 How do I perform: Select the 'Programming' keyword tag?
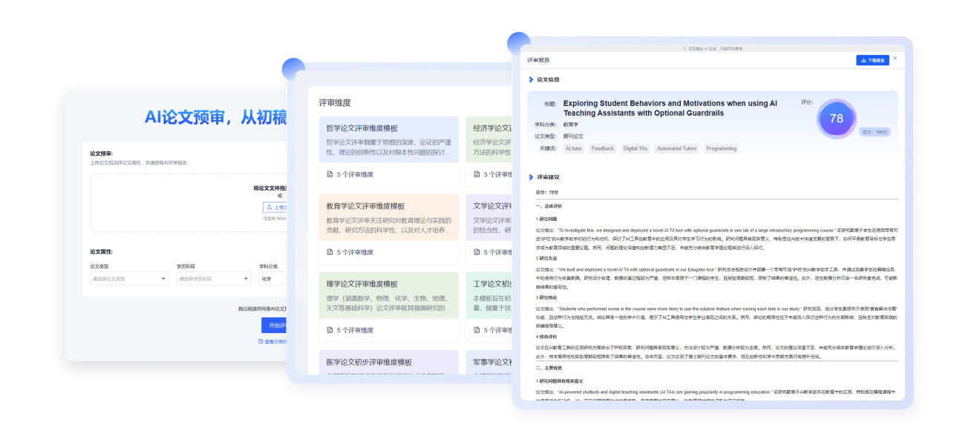pyautogui.click(x=721, y=148)
